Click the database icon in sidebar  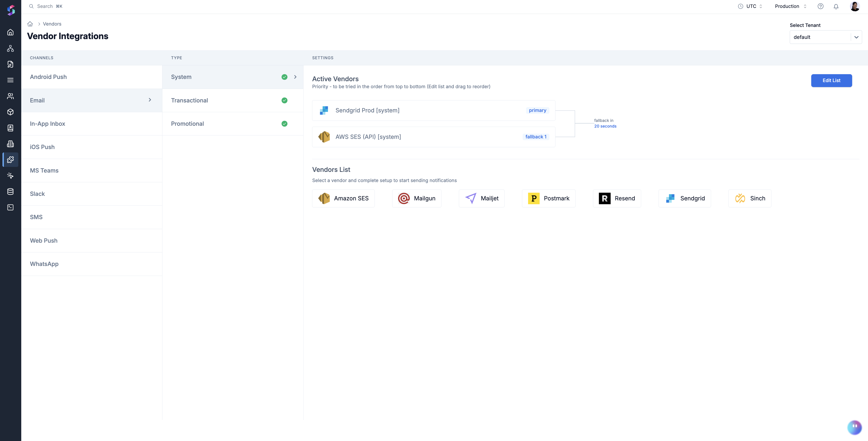[x=10, y=192]
